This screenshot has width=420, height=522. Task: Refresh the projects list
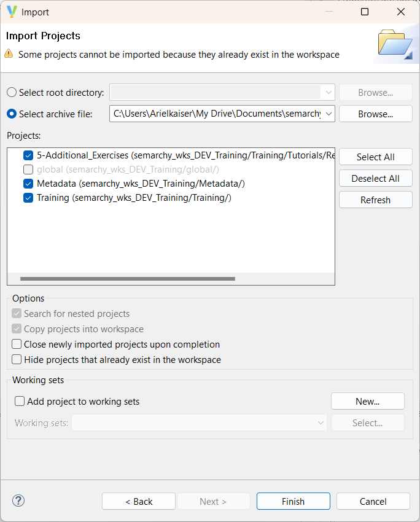coord(375,200)
